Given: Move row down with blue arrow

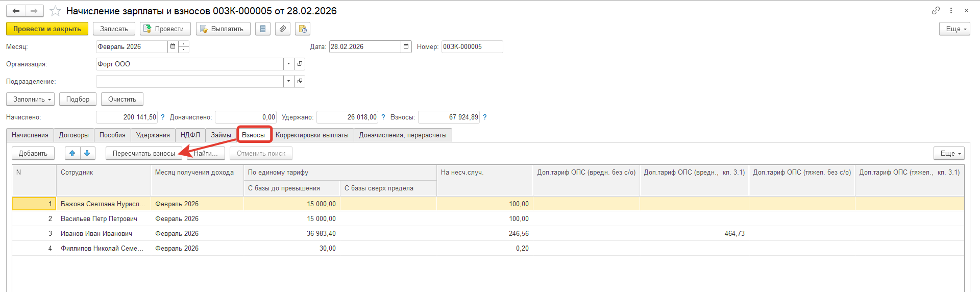Looking at the screenshot, I should (87, 153).
